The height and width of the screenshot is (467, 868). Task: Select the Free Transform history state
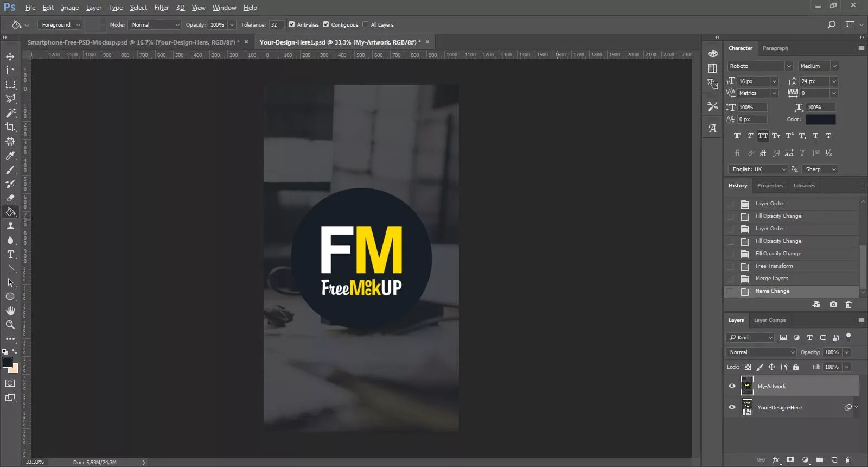pyautogui.click(x=774, y=266)
